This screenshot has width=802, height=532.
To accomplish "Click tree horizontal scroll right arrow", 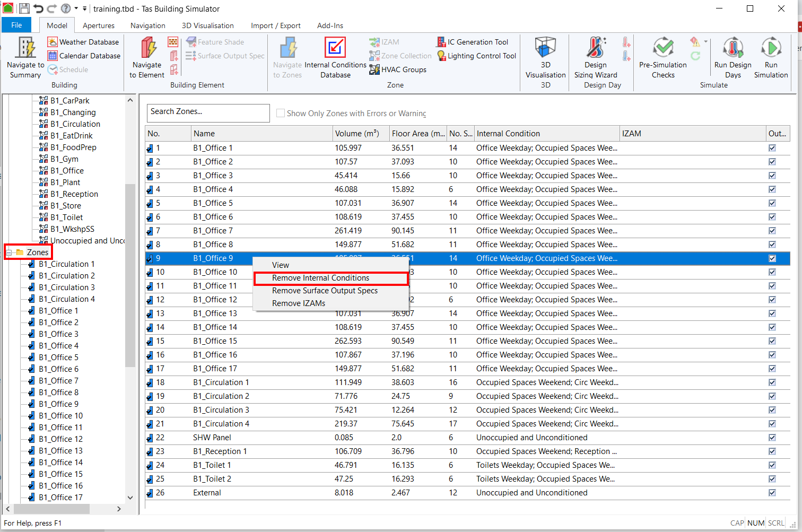I will click(x=119, y=509).
